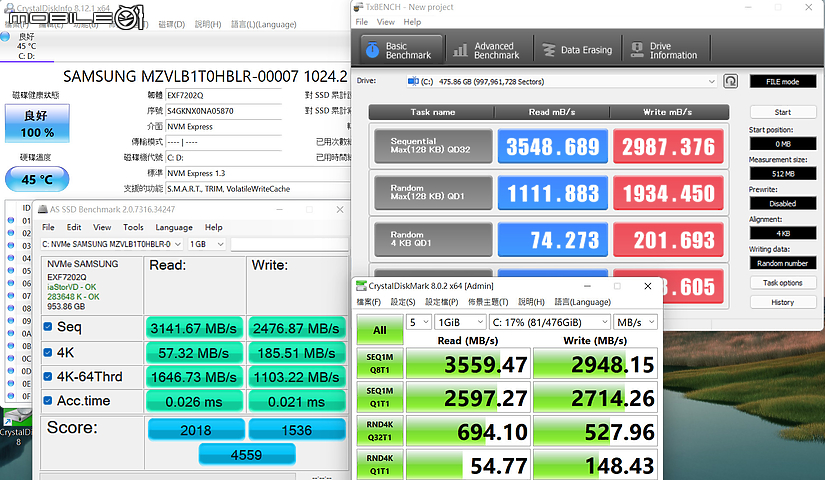Open AS SSD Edit menu
The height and width of the screenshot is (480, 825).
click(x=74, y=227)
